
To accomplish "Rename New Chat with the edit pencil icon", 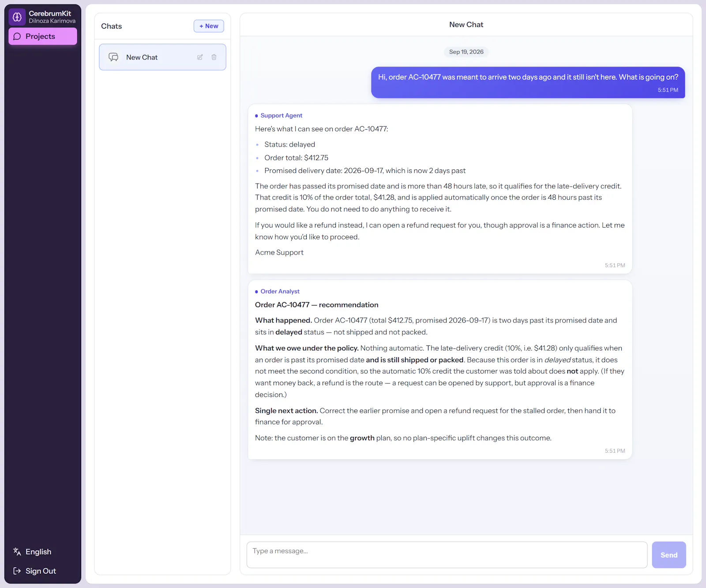I will click(200, 57).
